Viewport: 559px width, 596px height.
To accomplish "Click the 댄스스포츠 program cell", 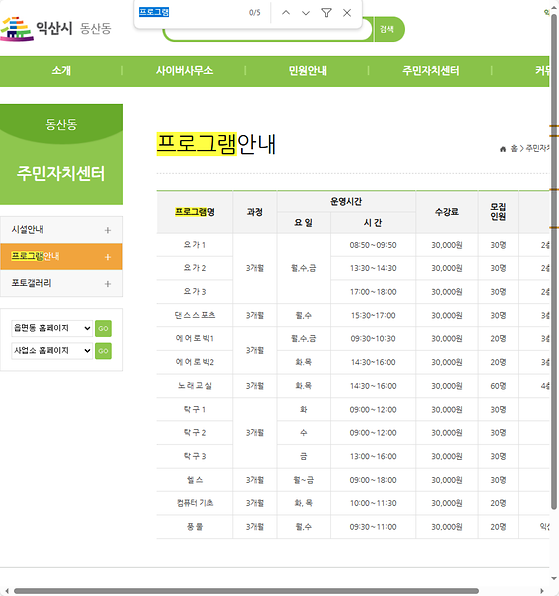I will point(195,315).
